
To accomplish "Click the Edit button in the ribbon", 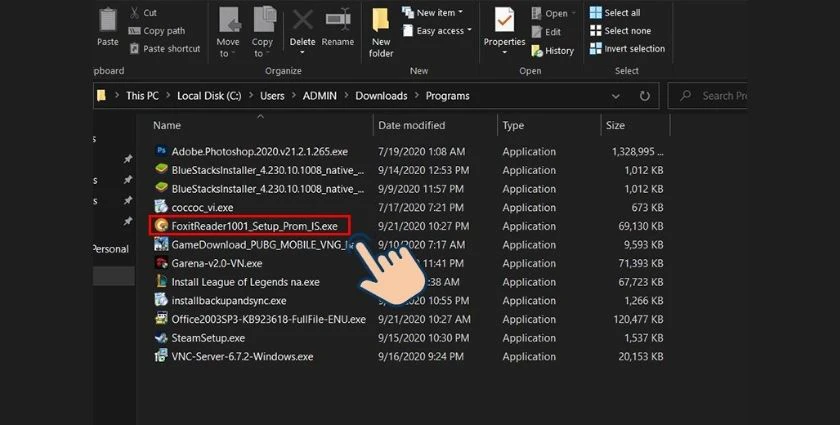I will [546, 32].
